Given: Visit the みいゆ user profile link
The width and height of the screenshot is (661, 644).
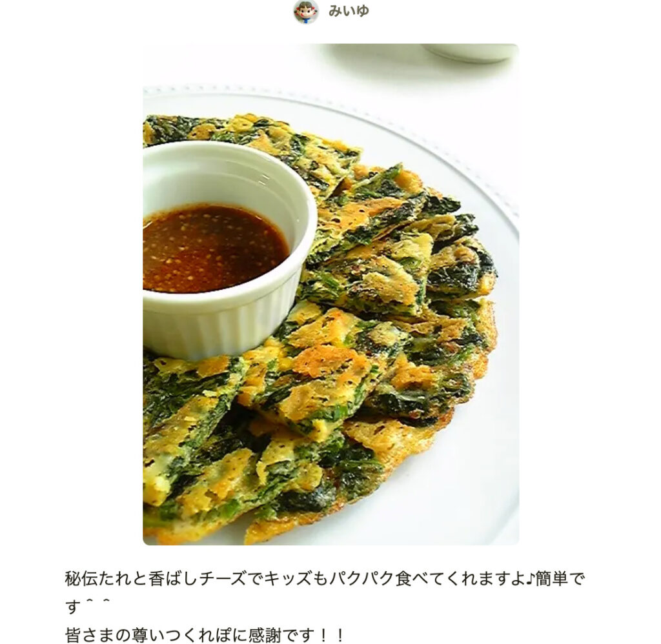Looking at the screenshot, I should point(349,10).
